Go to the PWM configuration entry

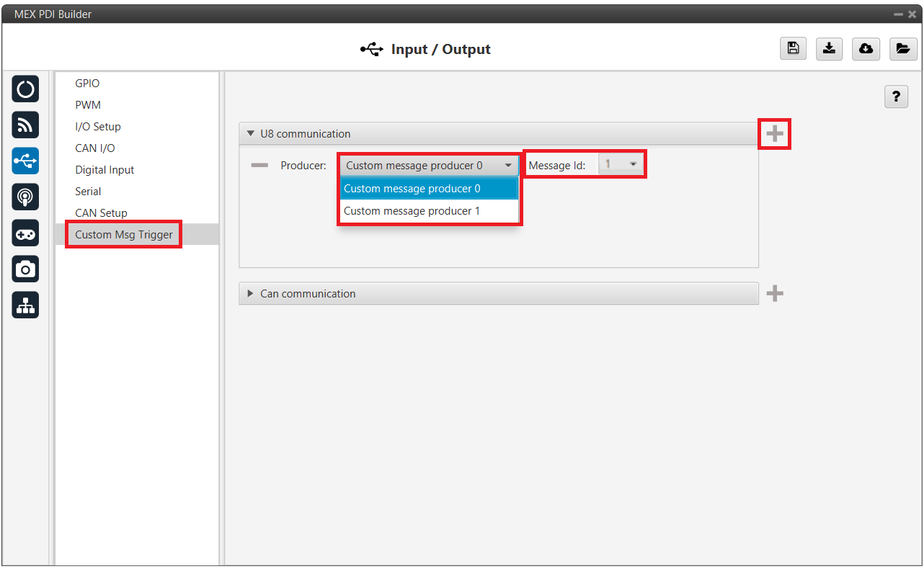coord(88,105)
